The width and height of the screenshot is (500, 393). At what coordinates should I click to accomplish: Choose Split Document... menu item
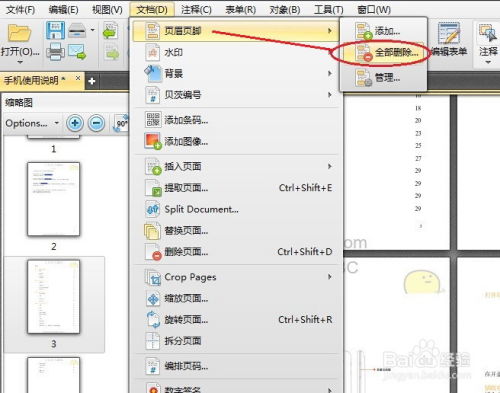click(237, 209)
